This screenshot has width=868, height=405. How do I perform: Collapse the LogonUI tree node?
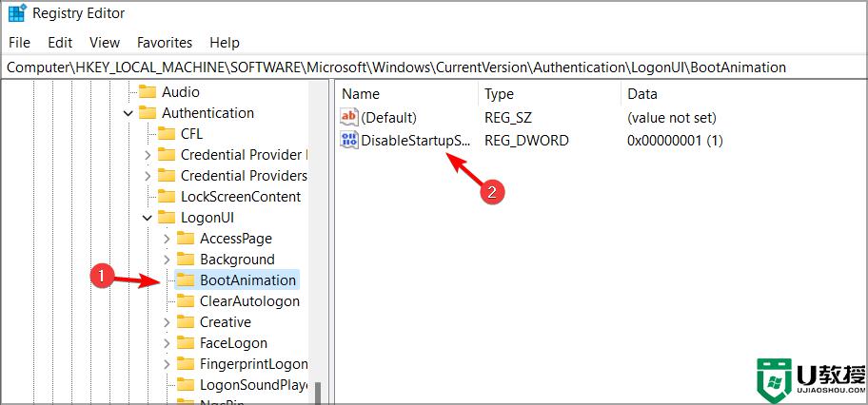(x=148, y=218)
